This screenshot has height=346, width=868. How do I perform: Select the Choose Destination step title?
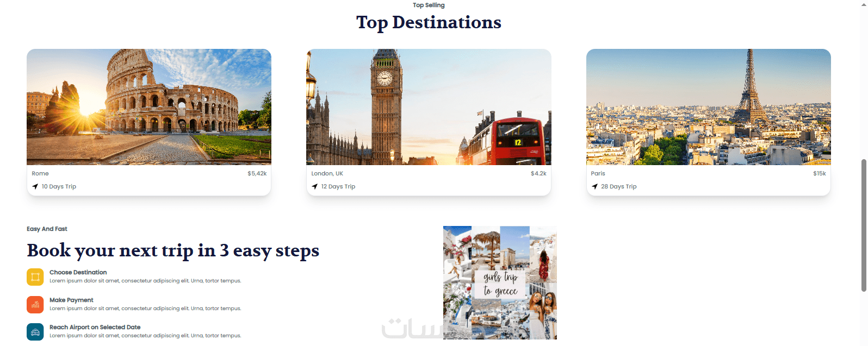[x=78, y=273]
